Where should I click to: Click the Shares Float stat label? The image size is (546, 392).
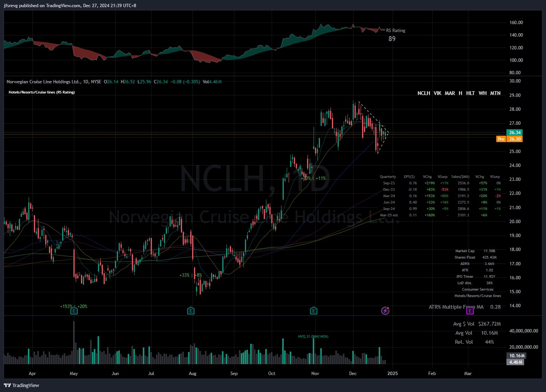coord(465,257)
